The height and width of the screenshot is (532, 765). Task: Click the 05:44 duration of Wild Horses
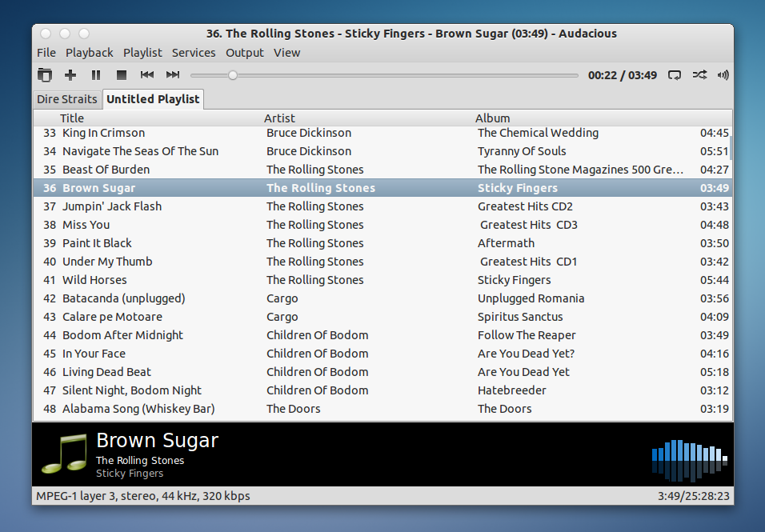[715, 280]
